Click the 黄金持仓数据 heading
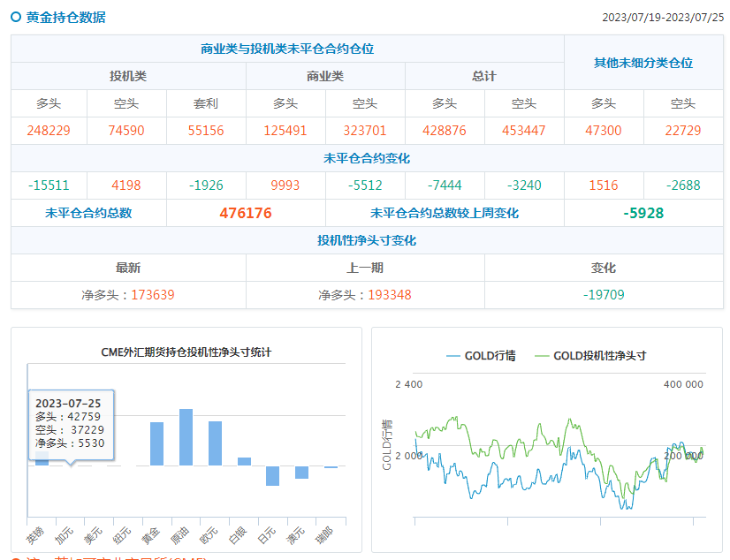The height and width of the screenshot is (560, 730). 65,17
